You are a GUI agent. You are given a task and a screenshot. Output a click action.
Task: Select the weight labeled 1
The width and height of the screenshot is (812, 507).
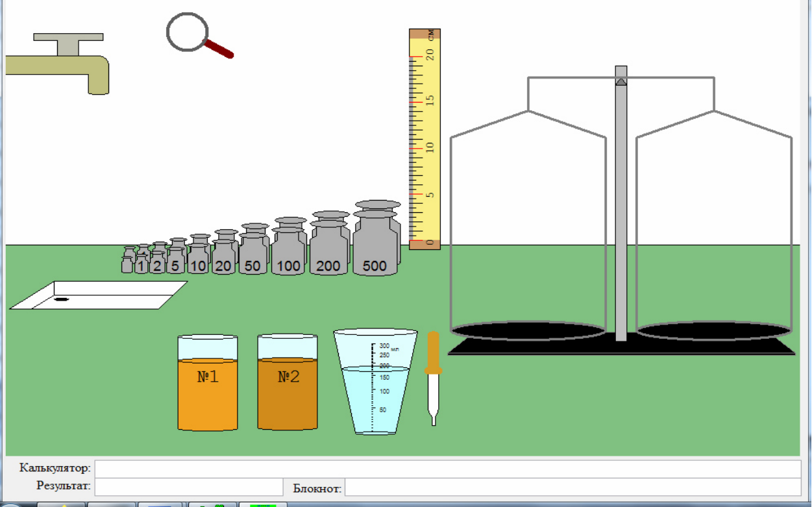(x=141, y=263)
